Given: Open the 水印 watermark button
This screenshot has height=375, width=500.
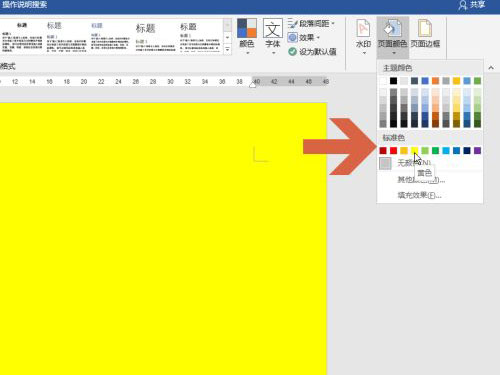Looking at the screenshot, I should coord(363,36).
